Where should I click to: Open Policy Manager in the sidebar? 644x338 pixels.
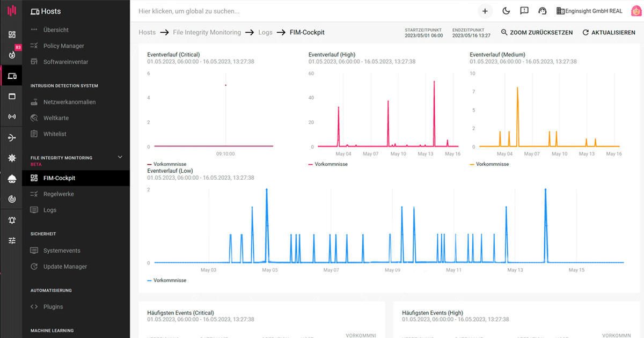[x=63, y=46]
